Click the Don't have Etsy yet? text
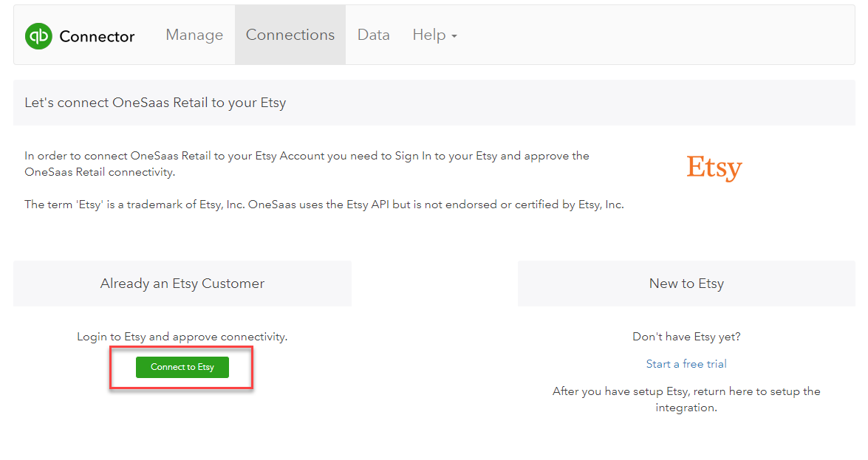Screen dimensions: 868x460 click(686, 337)
